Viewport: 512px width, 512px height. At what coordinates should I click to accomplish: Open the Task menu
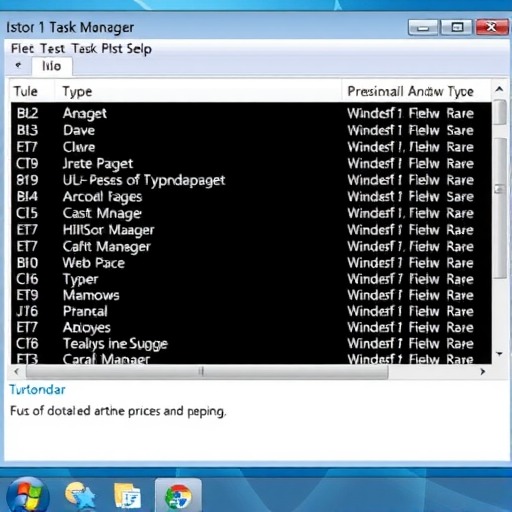tap(84, 49)
